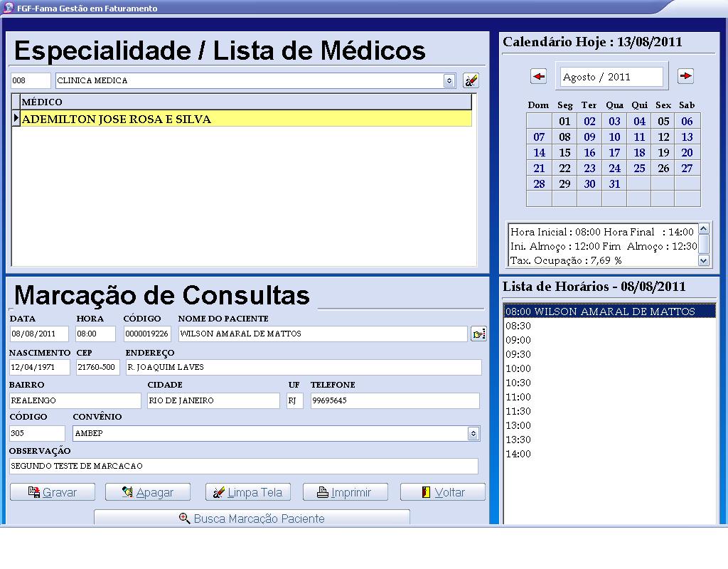Select calendar day 13
Viewport: 728px width, 569px height.
click(687, 137)
